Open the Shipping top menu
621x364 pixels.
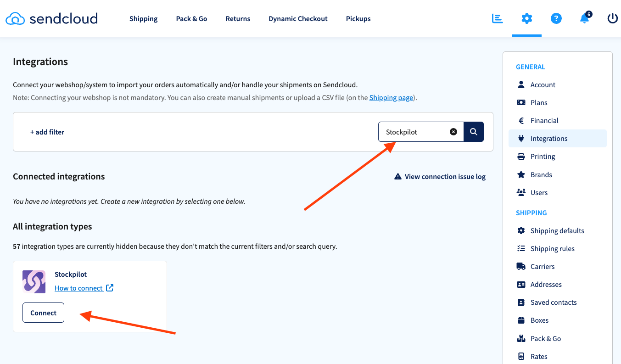(143, 19)
